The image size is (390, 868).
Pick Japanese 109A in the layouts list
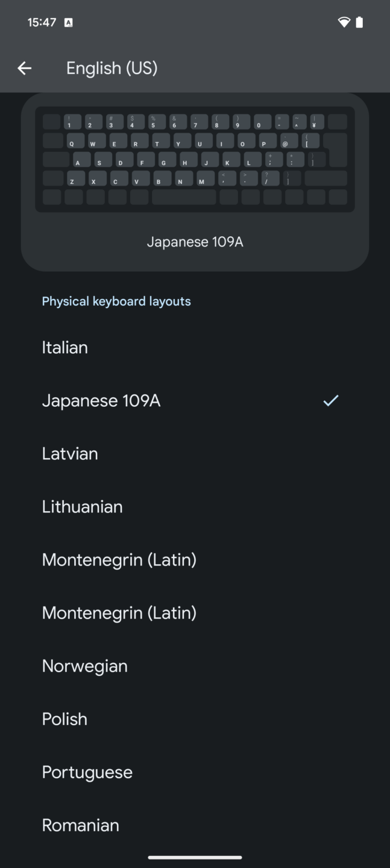click(x=101, y=400)
